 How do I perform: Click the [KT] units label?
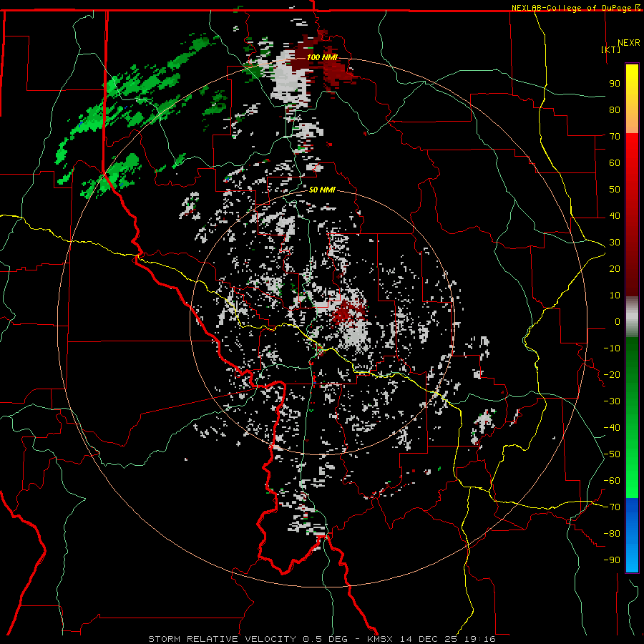pos(611,49)
